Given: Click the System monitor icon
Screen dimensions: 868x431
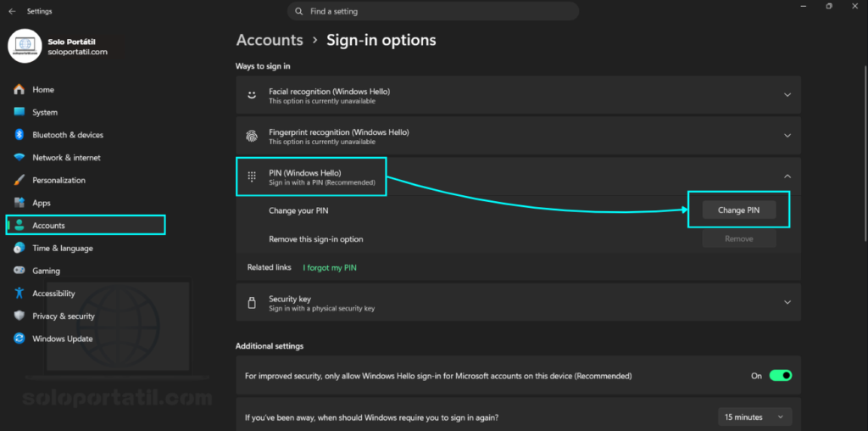Looking at the screenshot, I should pos(19,112).
